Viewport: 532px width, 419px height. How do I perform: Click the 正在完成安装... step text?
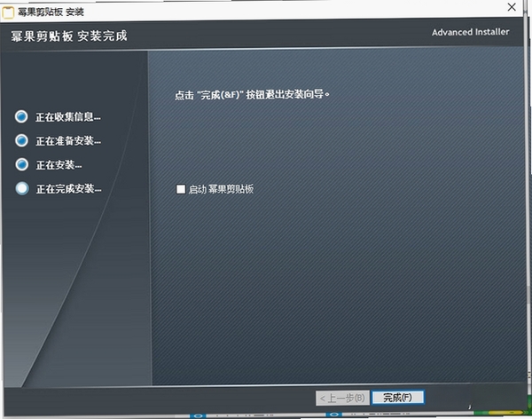[69, 189]
